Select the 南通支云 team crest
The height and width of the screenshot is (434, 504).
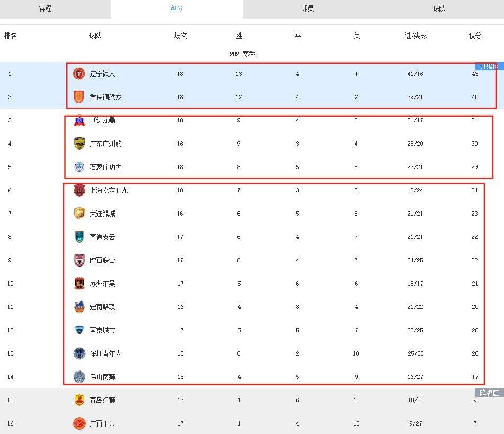(x=79, y=237)
